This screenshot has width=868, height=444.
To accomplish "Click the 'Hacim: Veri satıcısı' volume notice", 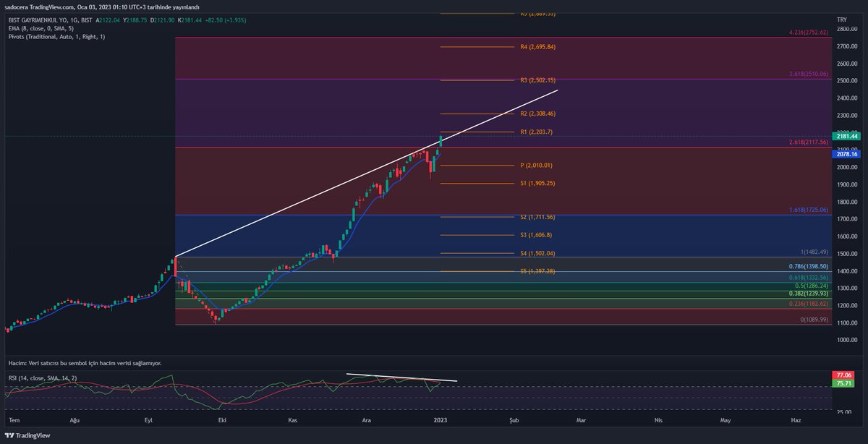I will click(85, 363).
